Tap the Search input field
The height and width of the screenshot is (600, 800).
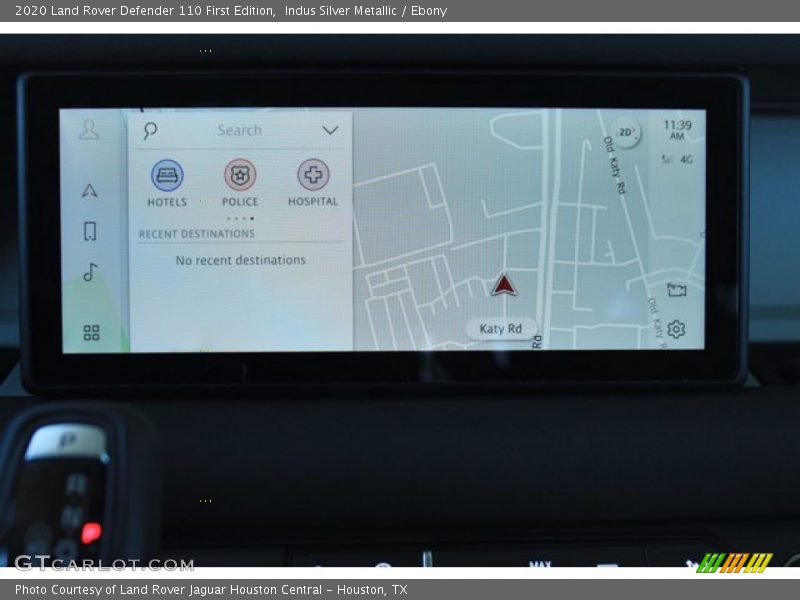pos(239,130)
